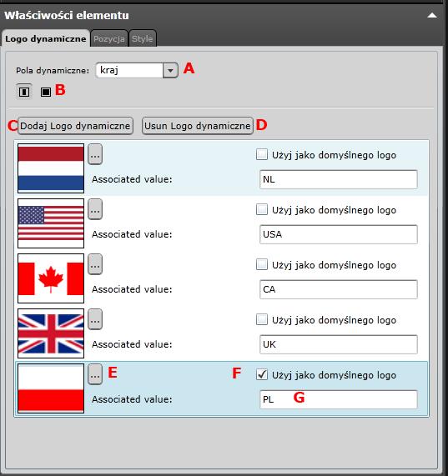
Task: Click the fit-width scaling icon
Action: pos(24,92)
